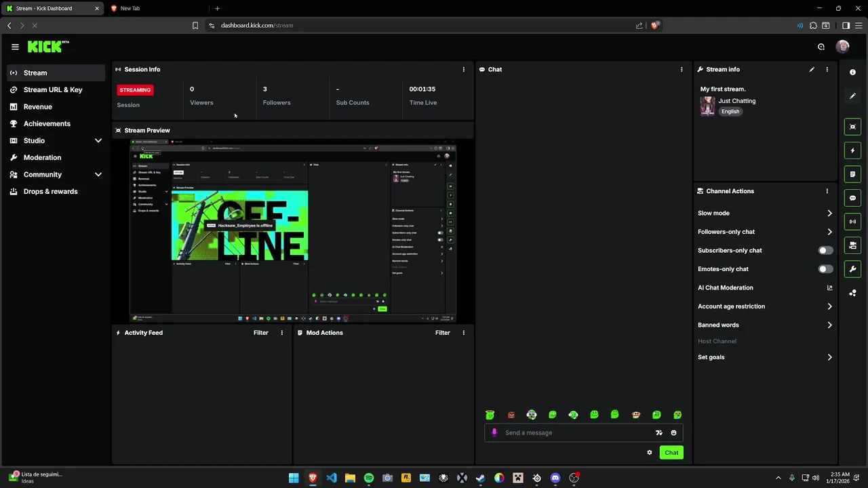The height and width of the screenshot is (488, 868).
Task: Pick the angry red emote above the chat box
Action: click(x=511, y=415)
